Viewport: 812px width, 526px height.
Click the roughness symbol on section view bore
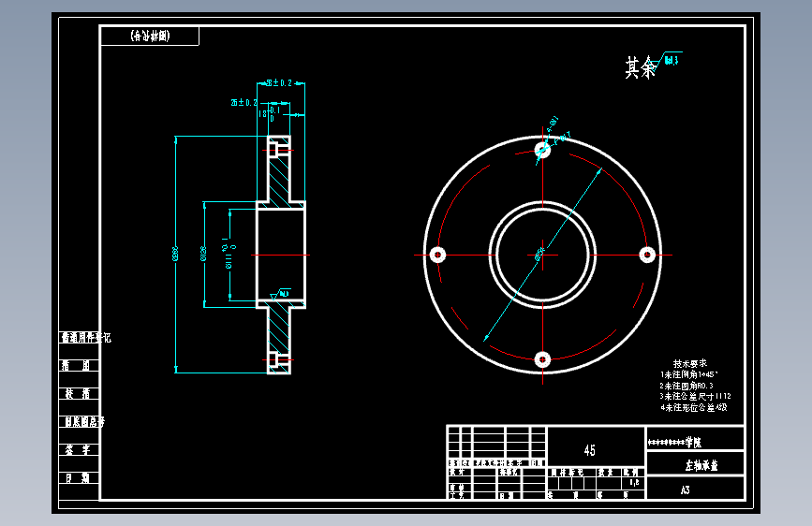[280, 294]
